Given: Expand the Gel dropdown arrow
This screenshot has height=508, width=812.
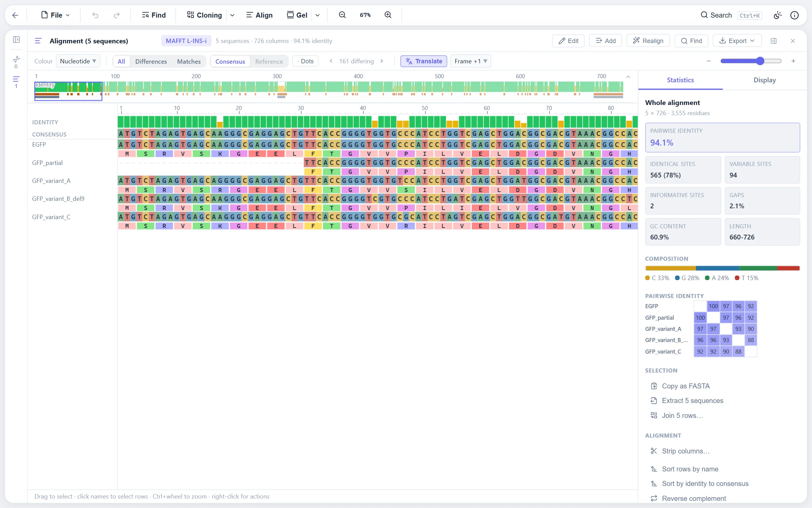Looking at the screenshot, I should [x=318, y=15].
